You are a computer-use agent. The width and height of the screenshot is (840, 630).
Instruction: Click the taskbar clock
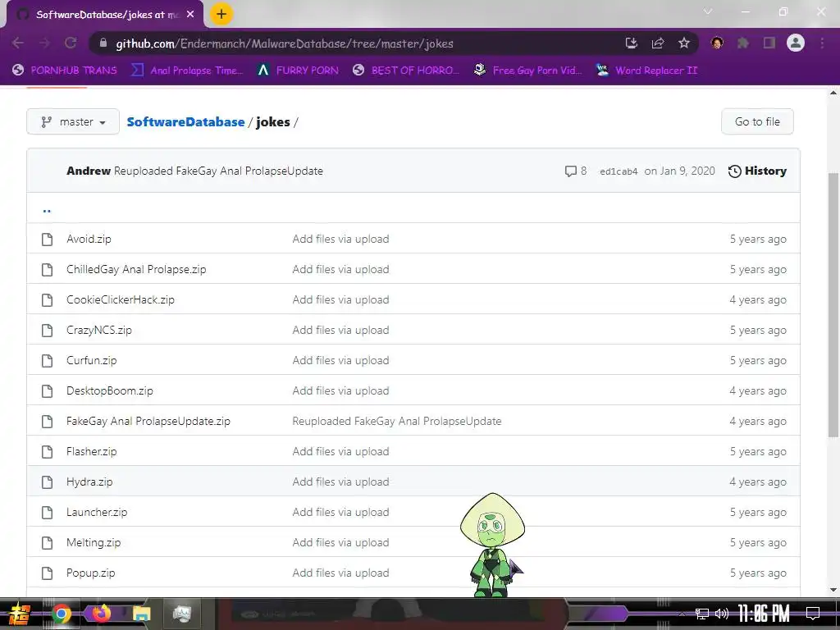click(764, 614)
